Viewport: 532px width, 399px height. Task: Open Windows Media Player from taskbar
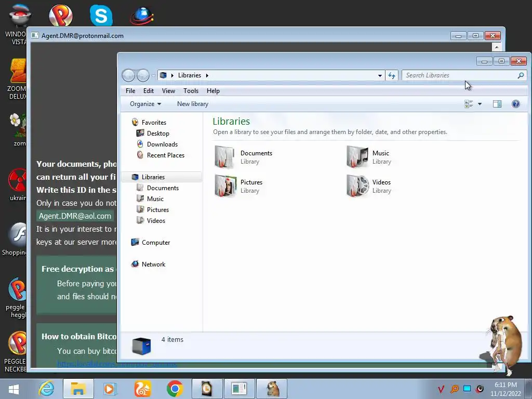tap(110, 389)
